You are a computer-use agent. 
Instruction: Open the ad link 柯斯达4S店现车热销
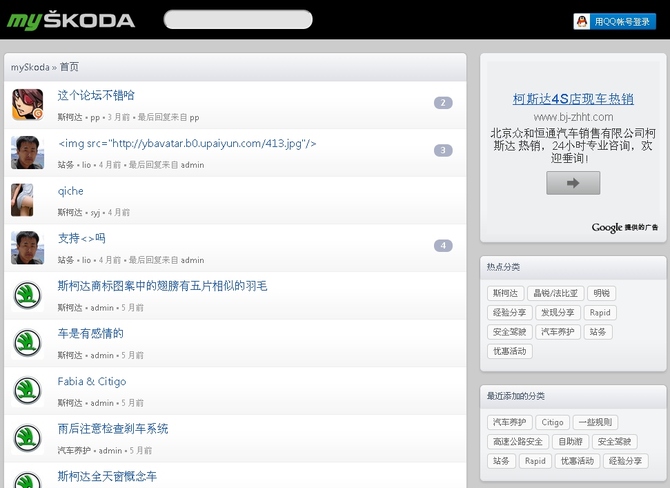[573, 99]
